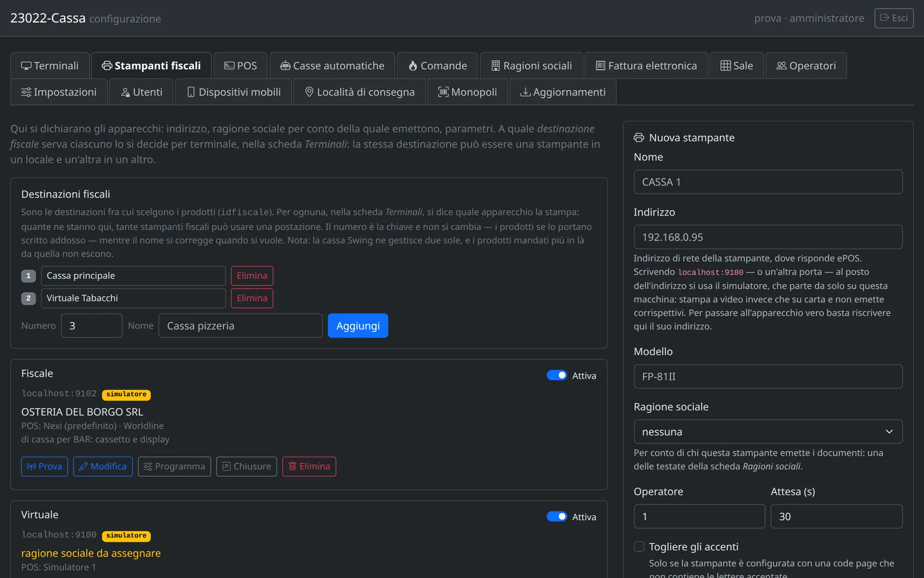The width and height of the screenshot is (924, 578).
Task: Click the Esci logout button
Action: click(x=894, y=18)
